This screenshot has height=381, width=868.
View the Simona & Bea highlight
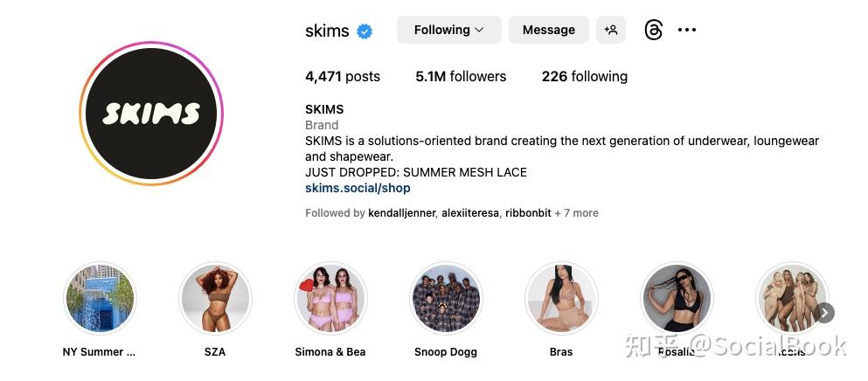click(x=330, y=299)
